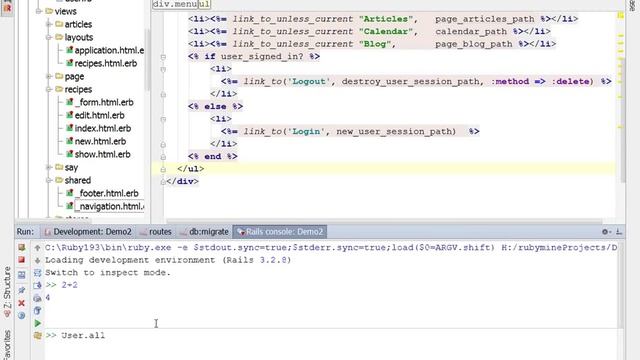Select index.html.erb in project tree
Image resolution: width=640 pixels, height=360 pixels.
[103, 128]
